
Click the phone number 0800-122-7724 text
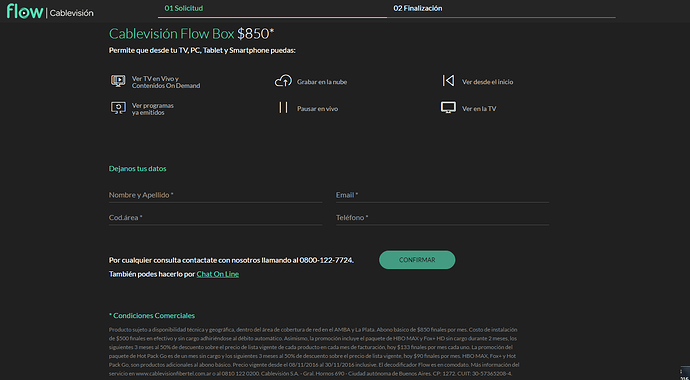coord(326,260)
